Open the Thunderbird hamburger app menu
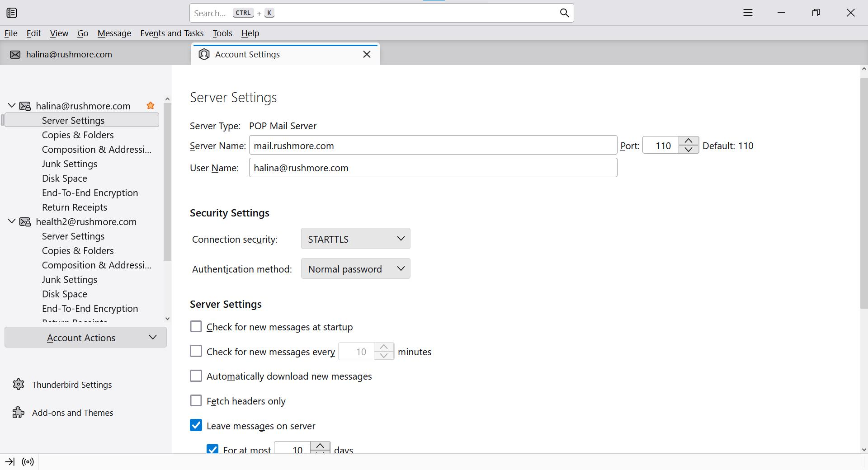The height and width of the screenshot is (470, 868). 748,13
